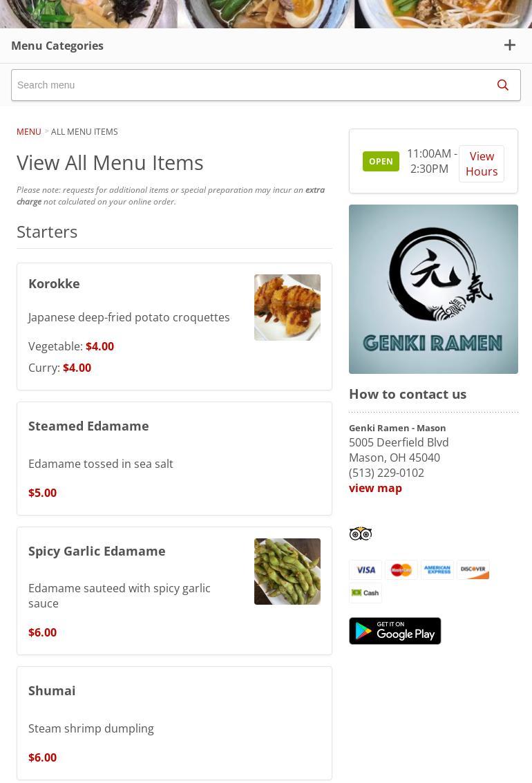Open the Korokke food thumbnail
Viewport: 532px width, 783px height.
[287, 308]
